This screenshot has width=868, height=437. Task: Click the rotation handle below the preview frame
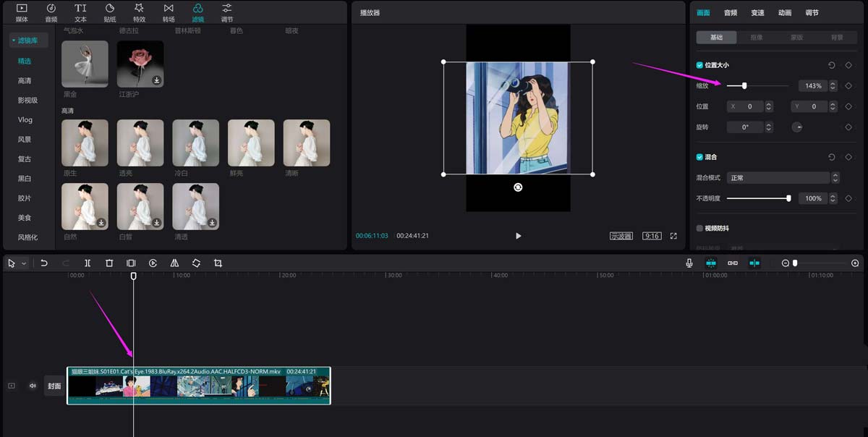518,187
